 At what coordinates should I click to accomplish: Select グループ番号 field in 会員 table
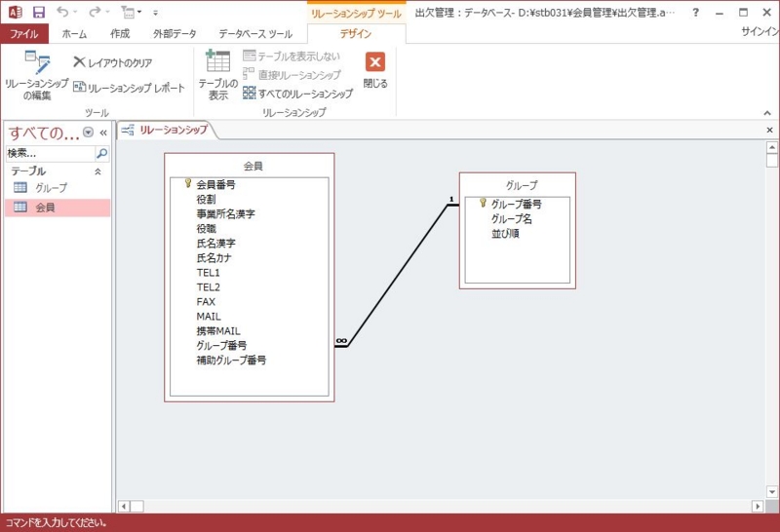pyautogui.click(x=221, y=346)
